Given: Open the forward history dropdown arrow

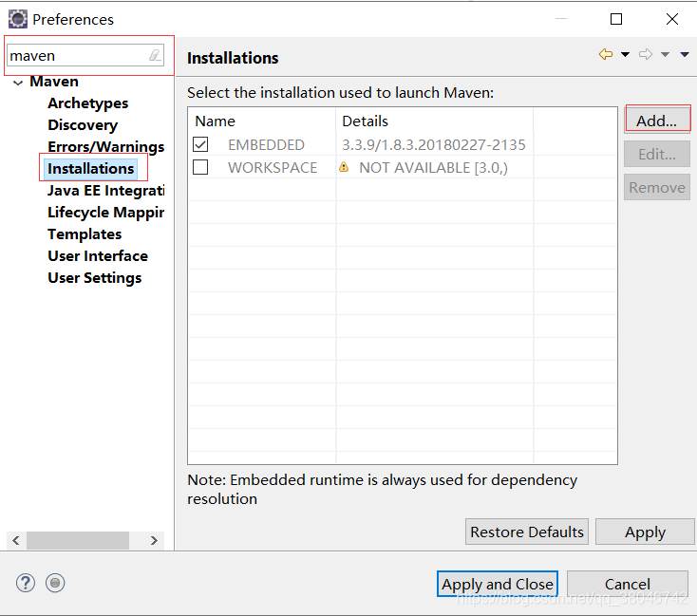Looking at the screenshot, I should 665,55.
